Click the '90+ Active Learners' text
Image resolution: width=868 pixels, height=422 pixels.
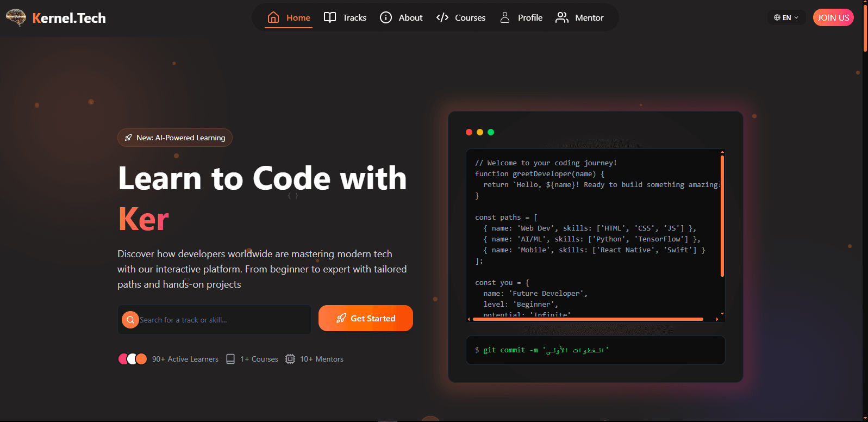[185, 359]
